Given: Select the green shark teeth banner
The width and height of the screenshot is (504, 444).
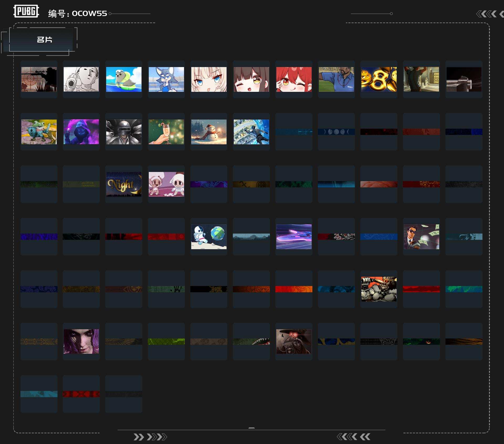Looking at the screenshot, I should click(x=251, y=341).
